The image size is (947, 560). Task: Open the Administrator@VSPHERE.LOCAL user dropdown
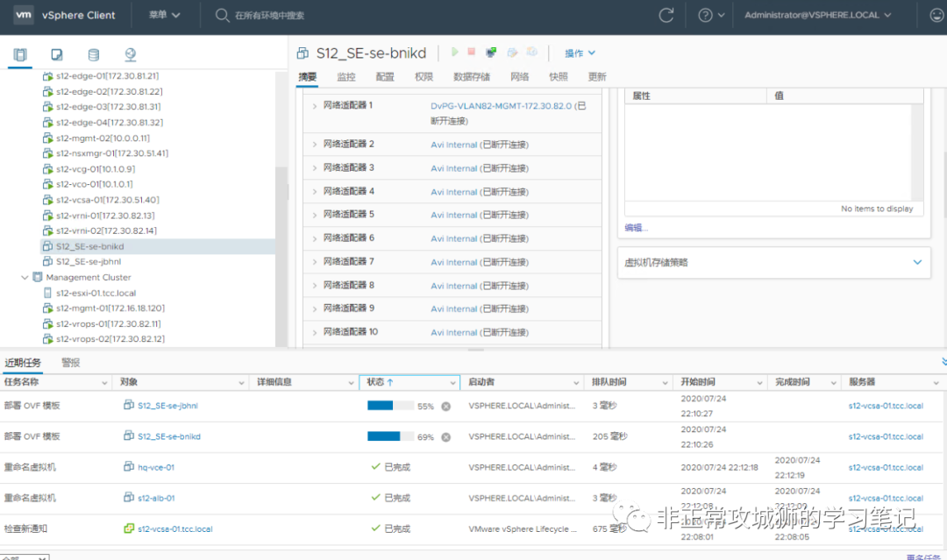pyautogui.click(x=818, y=15)
